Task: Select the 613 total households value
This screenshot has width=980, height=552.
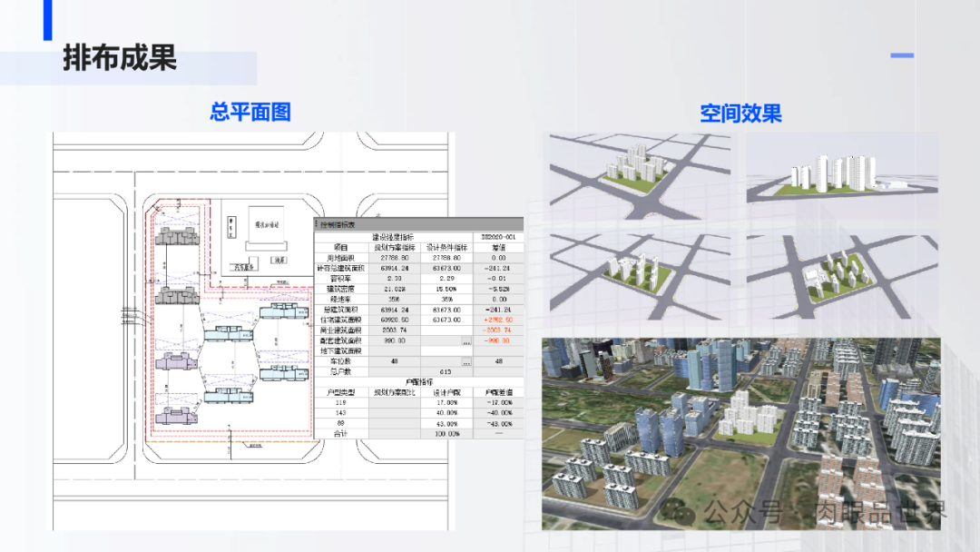Action: pyautogui.click(x=446, y=372)
